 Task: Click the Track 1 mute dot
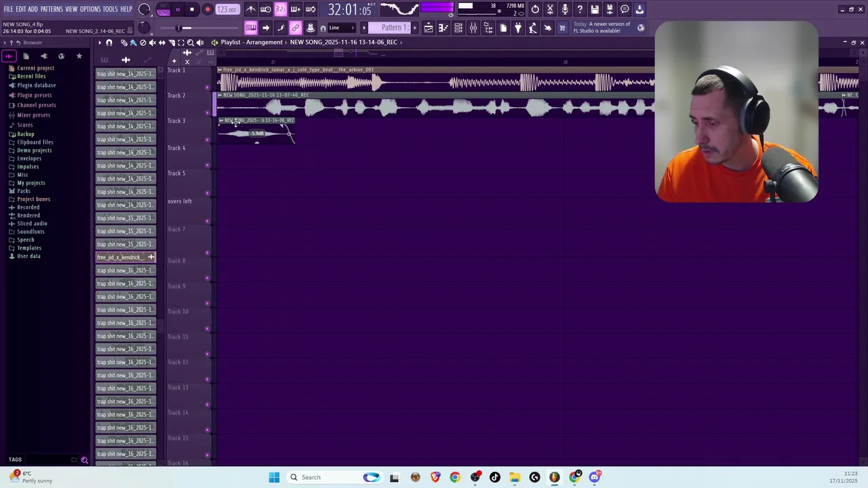point(208,87)
